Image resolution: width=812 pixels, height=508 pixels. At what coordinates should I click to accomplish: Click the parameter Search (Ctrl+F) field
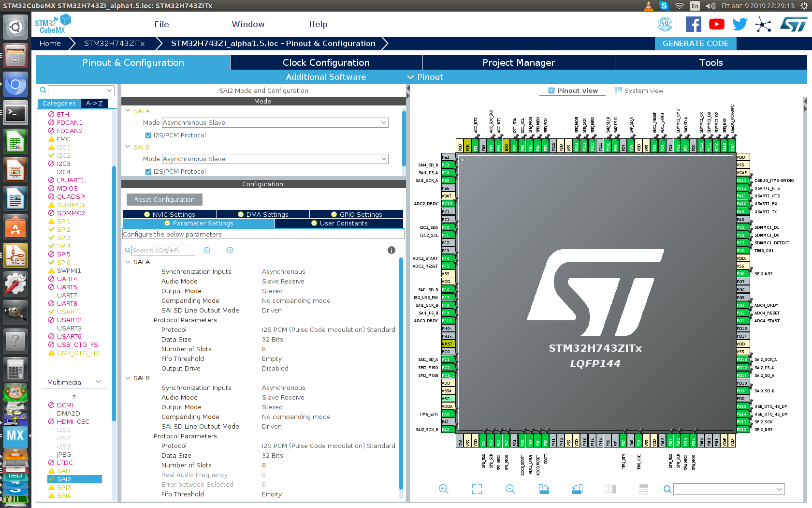(x=163, y=250)
